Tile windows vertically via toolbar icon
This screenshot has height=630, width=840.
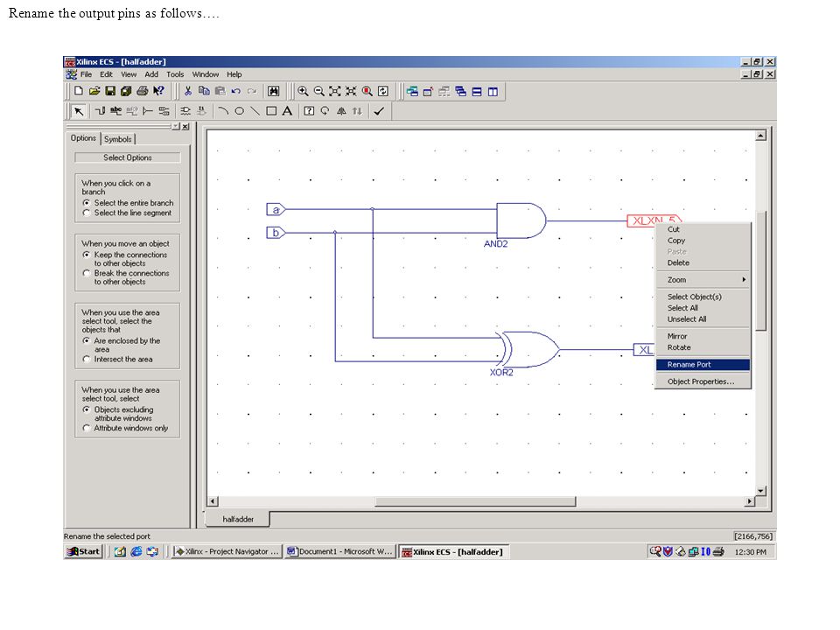(493, 91)
